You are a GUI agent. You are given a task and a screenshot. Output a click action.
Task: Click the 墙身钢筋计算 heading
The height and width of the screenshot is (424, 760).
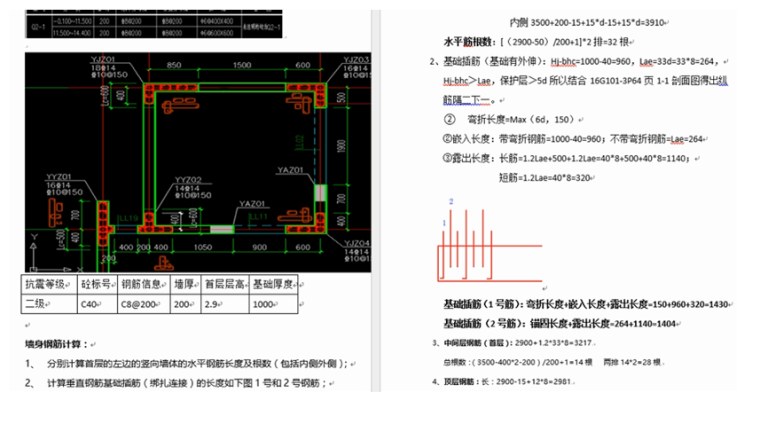point(58,343)
